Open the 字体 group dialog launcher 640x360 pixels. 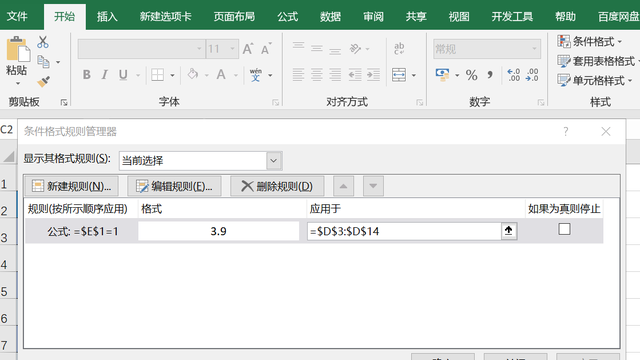276,102
